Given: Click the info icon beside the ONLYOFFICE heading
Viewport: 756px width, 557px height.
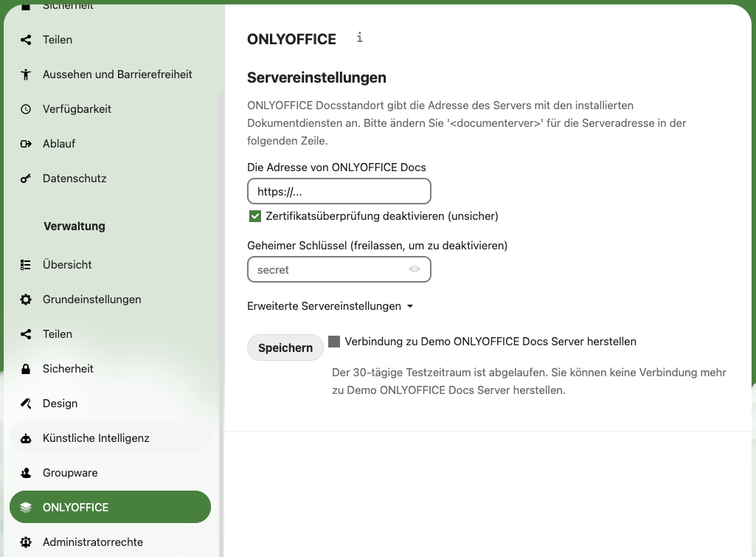Looking at the screenshot, I should click(x=360, y=38).
